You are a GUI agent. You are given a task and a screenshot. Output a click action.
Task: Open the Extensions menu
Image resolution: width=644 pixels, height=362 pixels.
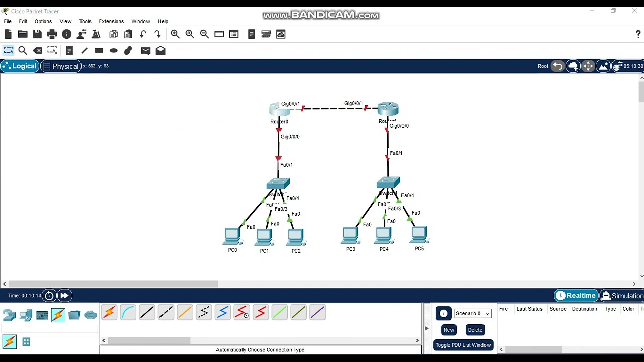[x=111, y=22]
